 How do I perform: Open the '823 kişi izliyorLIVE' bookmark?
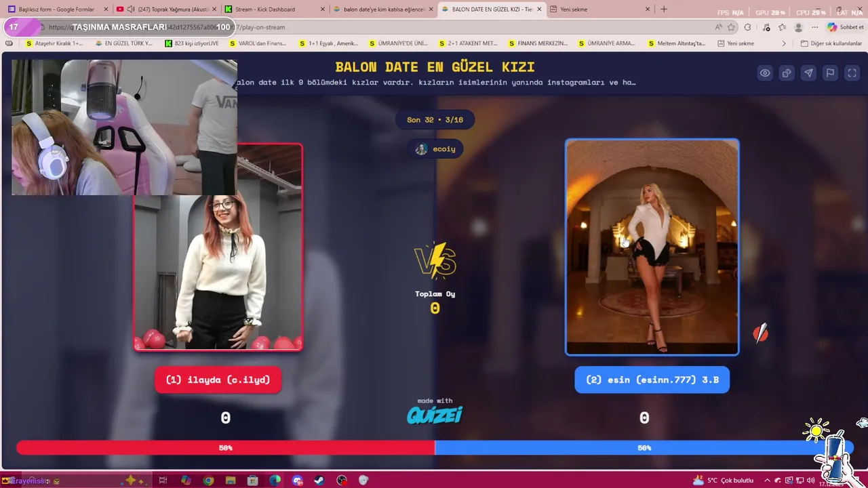pos(192,43)
